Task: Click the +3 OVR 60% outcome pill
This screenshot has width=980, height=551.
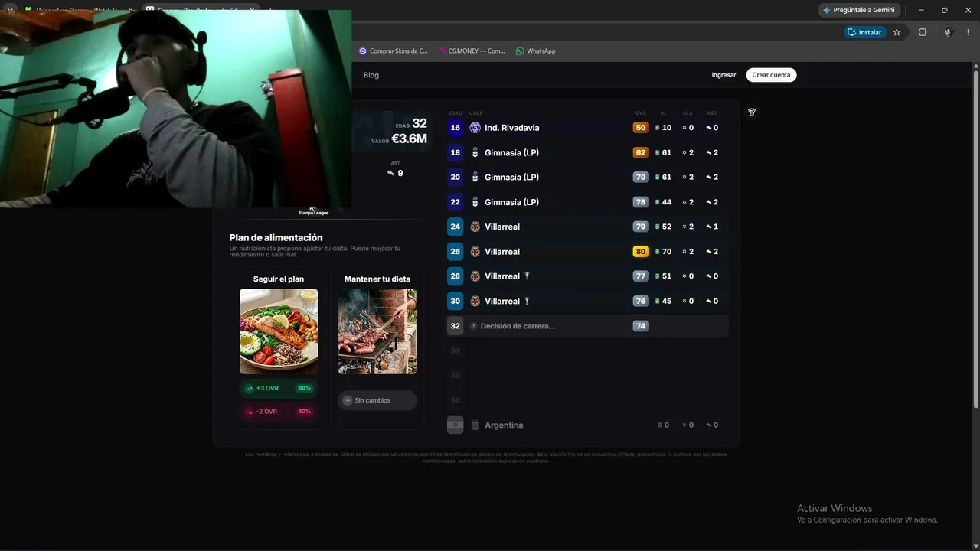Action: coord(279,389)
